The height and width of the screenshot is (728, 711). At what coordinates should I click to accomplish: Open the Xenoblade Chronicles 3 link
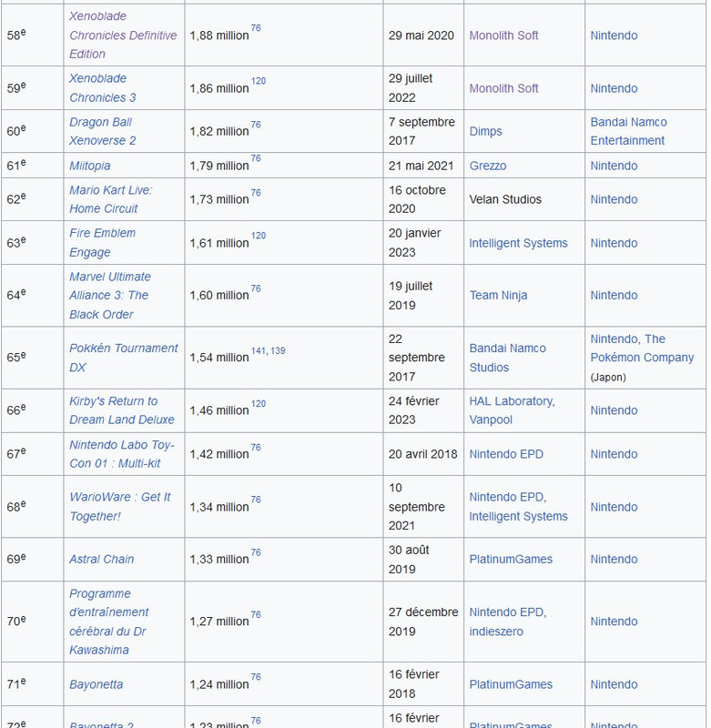pos(103,88)
